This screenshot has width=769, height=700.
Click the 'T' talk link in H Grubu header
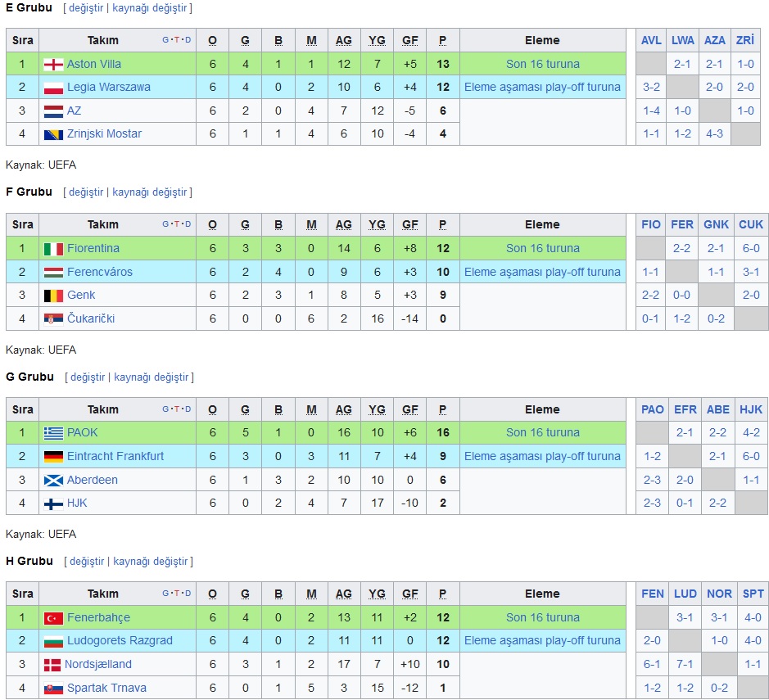pos(177,593)
